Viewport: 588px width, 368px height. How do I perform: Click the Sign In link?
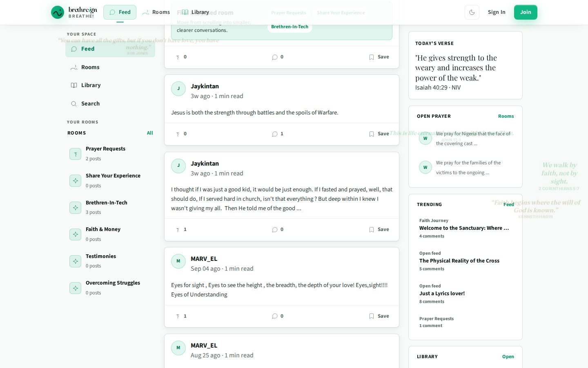(x=497, y=12)
